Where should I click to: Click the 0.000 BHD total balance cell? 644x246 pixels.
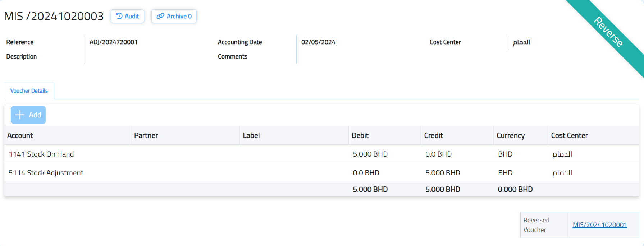pyautogui.click(x=515, y=189)
